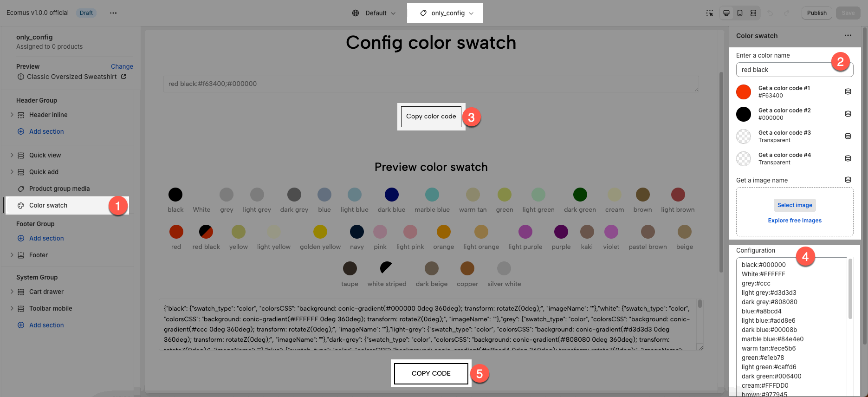Click the red black:#f63400;#000000 text box
The height and width of the screenshot is (397, 868).
coord(431,84)
